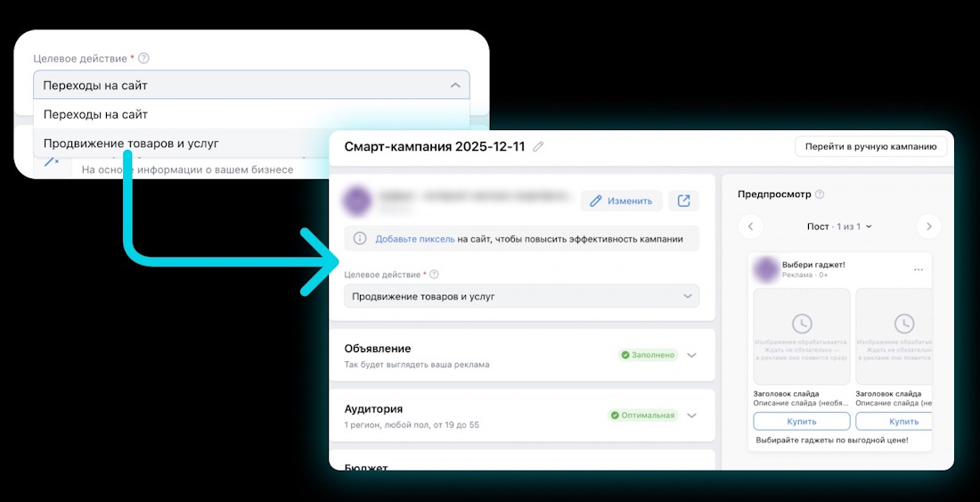Click the first Купить button in the preview
The image size is (980, 502).
click(x=801, y=421)
